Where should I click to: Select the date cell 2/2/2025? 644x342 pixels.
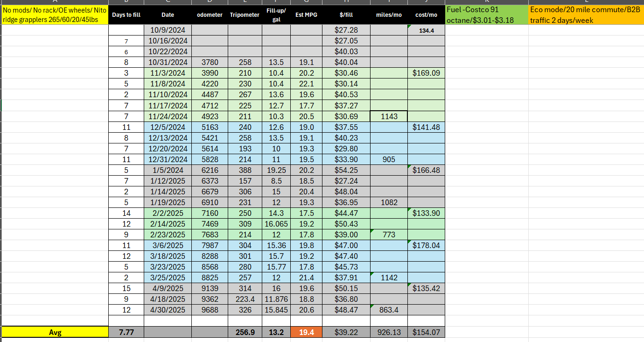point(168,213)
